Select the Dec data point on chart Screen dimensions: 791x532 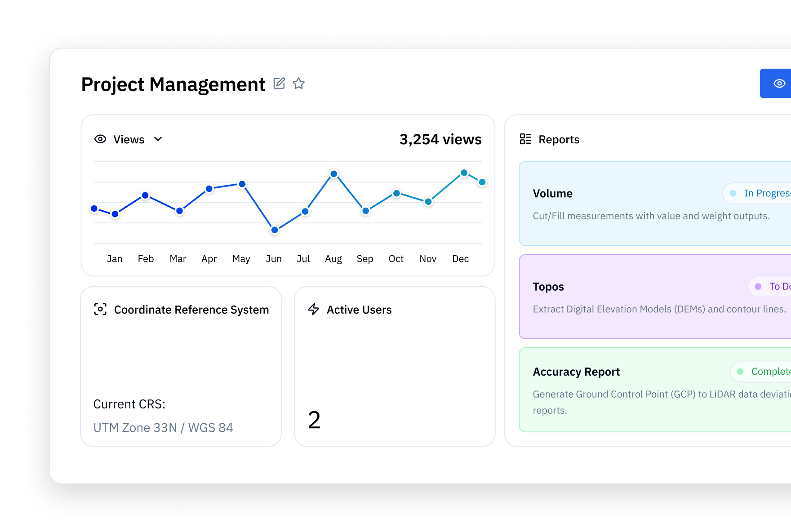coord(464,173)
